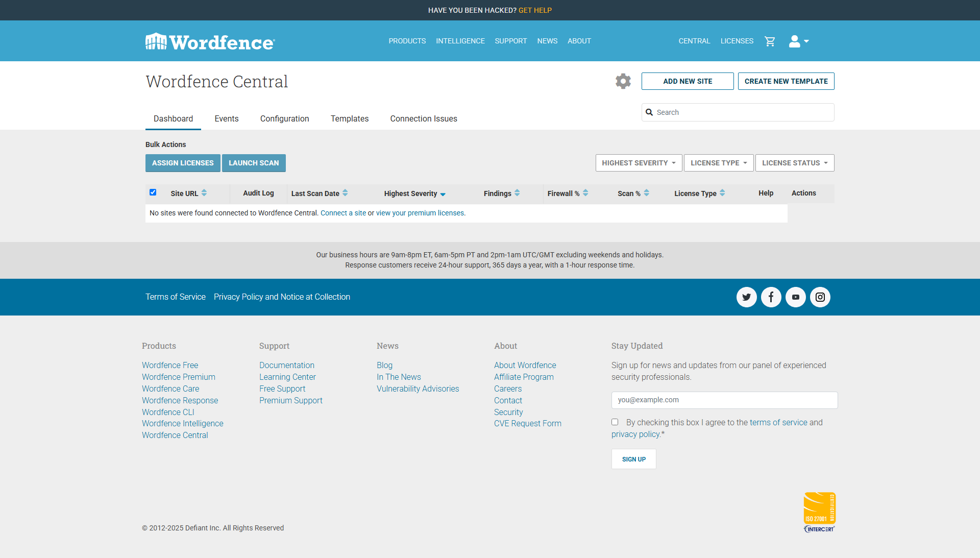Viewport: 980px width, 558px height.
Task: Expand the License Type filter dropdown
Action: 718,163
